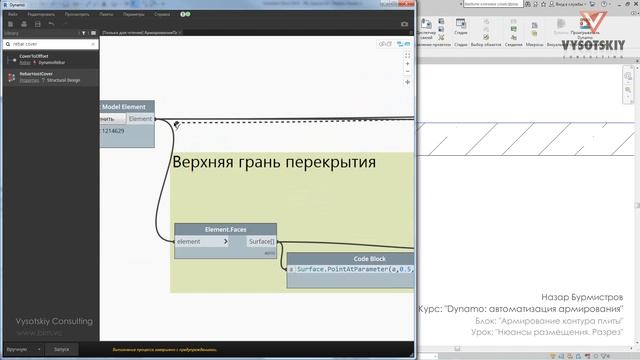The height and width of the screenshot is (360, 640).
Task: Open the Файл menu in Dynamo
Action: (13, 14)
